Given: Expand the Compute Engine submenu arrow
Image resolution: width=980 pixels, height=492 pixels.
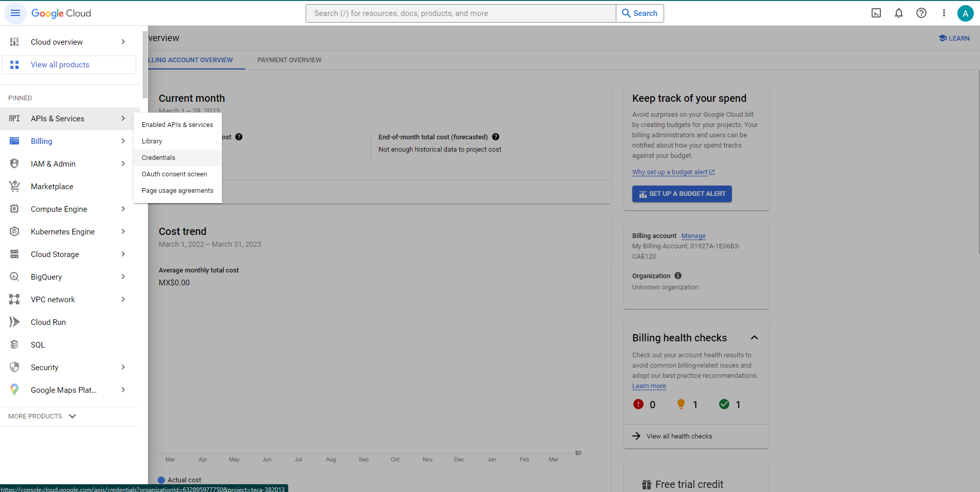Looking at the screenshot, I should pyautogui.click(x=123, y=209).
